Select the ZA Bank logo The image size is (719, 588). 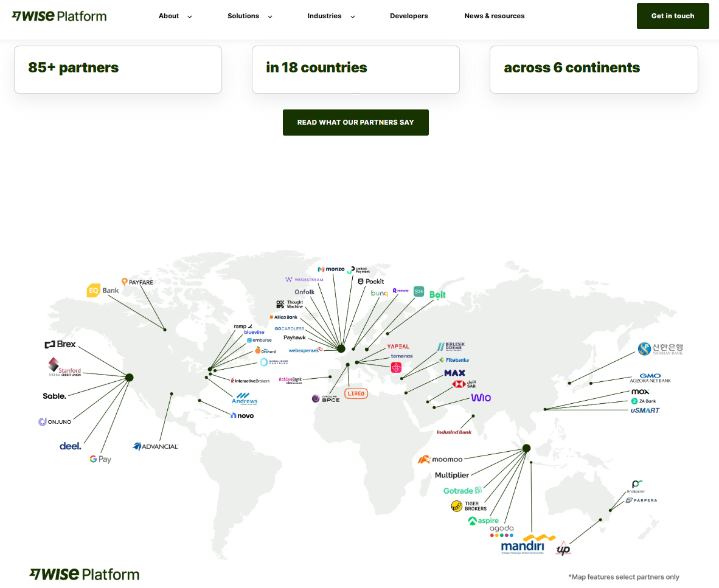[644, 401]
